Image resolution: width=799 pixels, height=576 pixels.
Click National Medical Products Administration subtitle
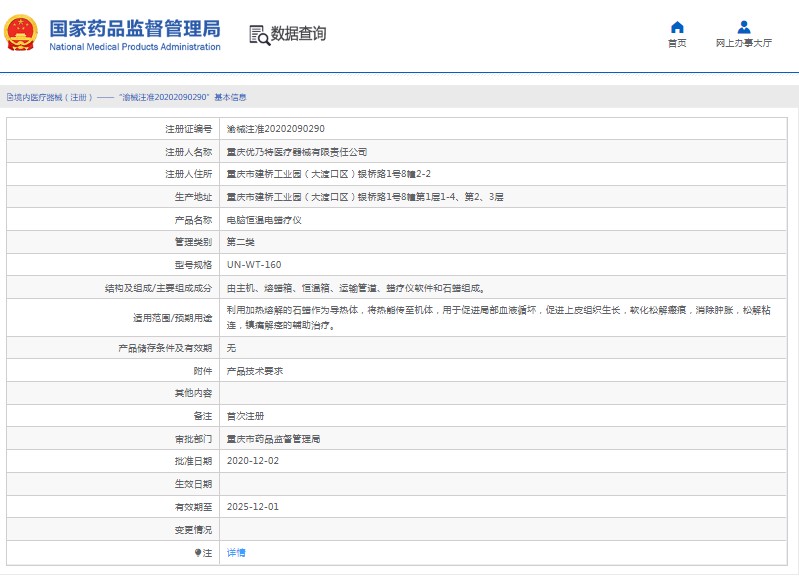pos(135,47)
